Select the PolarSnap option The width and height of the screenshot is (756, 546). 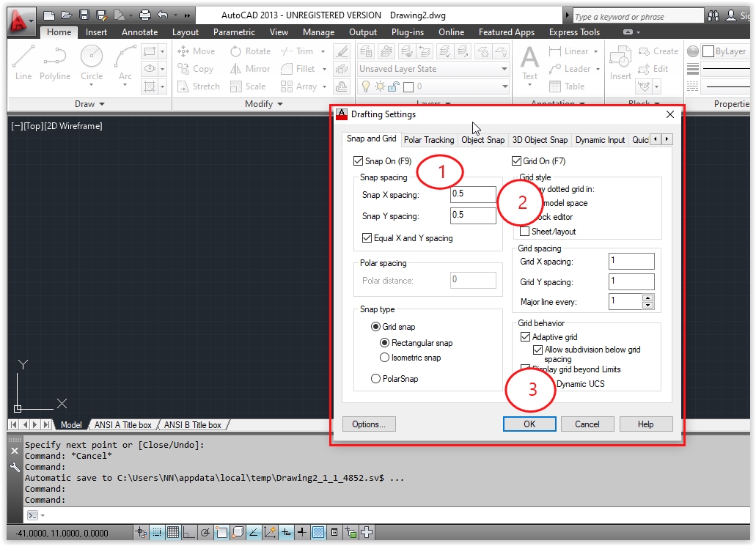pyautogui.click(x=375, y=379)
